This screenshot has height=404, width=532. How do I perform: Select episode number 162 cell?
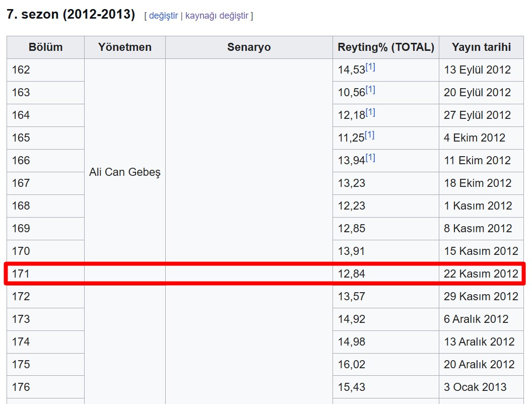[x=21, y=70]
